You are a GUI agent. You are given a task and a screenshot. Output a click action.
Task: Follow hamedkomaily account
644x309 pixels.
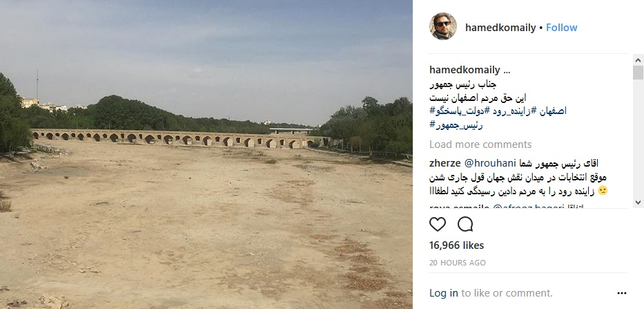click(x=561, y=28)
